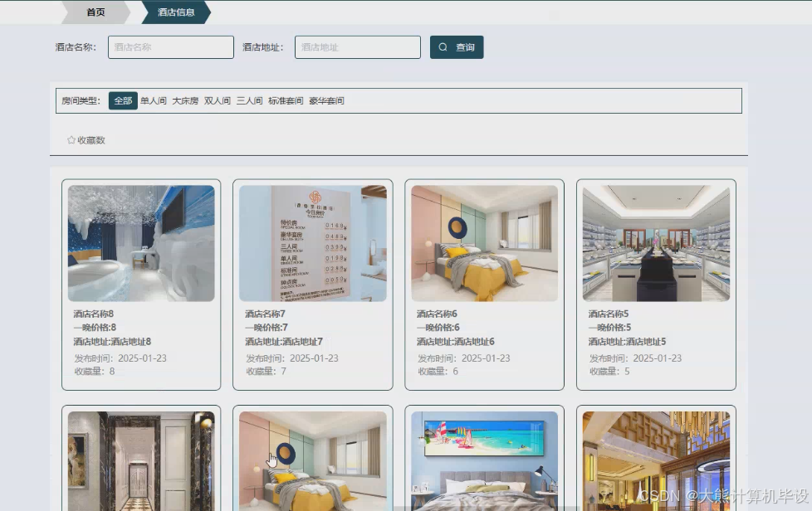Click 收藏量: 7 text
Viewport: 812px width, 511px height.
tap(267, 372)
